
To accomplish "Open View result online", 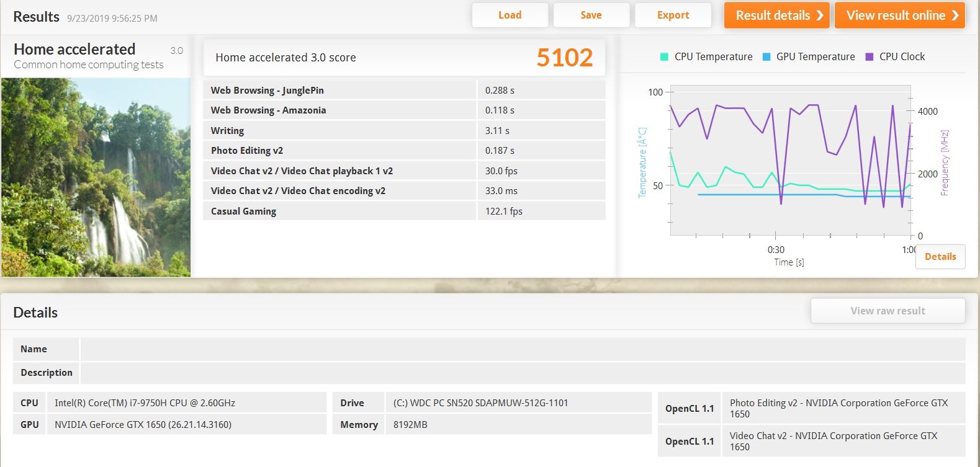I will [x=899, y=16].
